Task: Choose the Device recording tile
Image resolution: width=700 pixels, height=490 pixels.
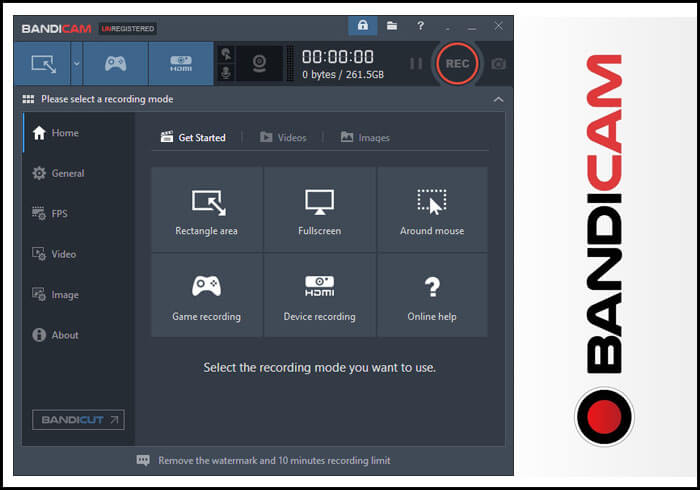Action: tap(320, 295)
